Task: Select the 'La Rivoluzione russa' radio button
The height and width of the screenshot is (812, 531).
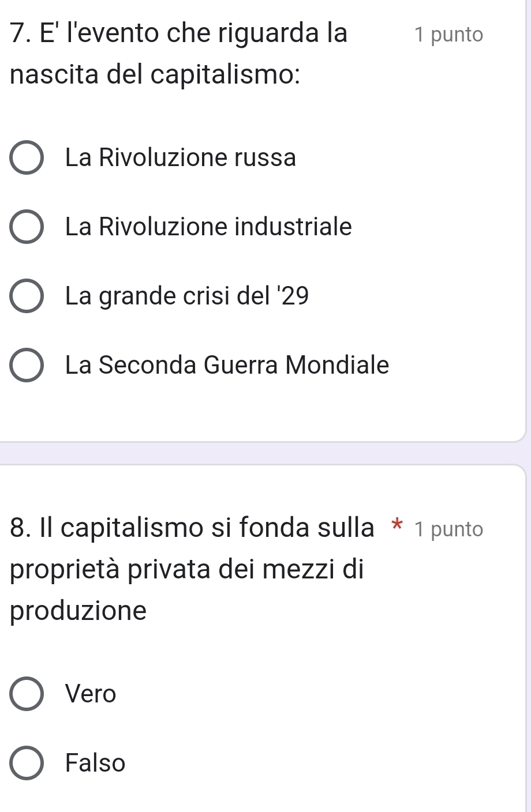Action: pos(26,158)
